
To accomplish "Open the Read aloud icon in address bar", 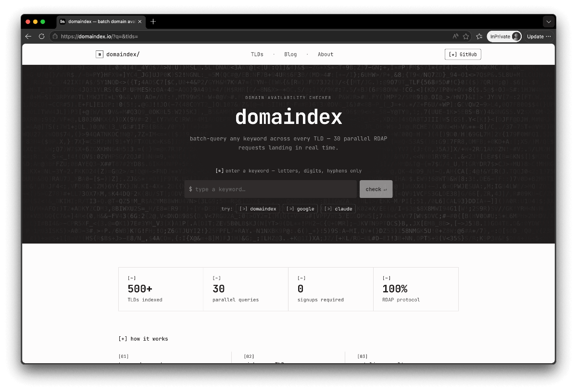I will click(455, 37).
